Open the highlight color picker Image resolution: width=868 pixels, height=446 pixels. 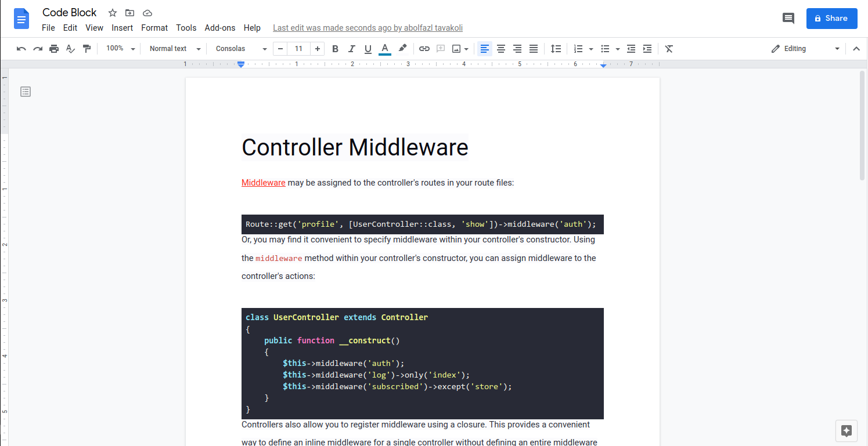[402, 49]
